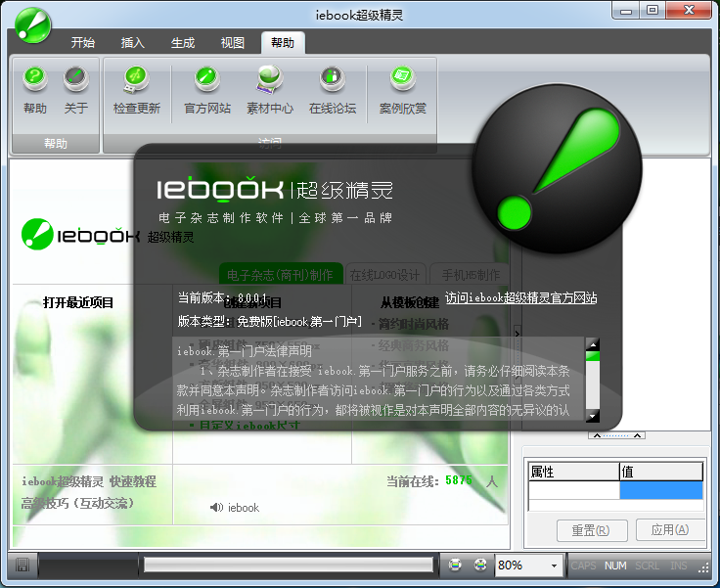Click version text 当前版本: 8.0.0.1

tap(222, 297)
